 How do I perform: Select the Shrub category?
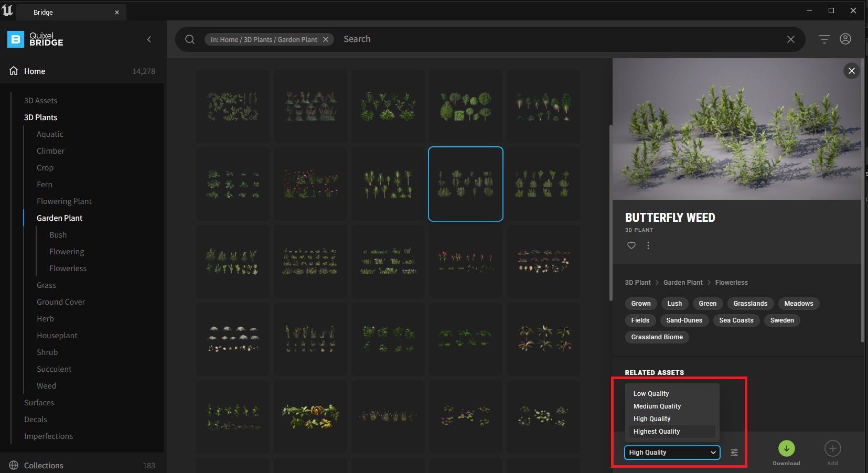pos(47,352)
